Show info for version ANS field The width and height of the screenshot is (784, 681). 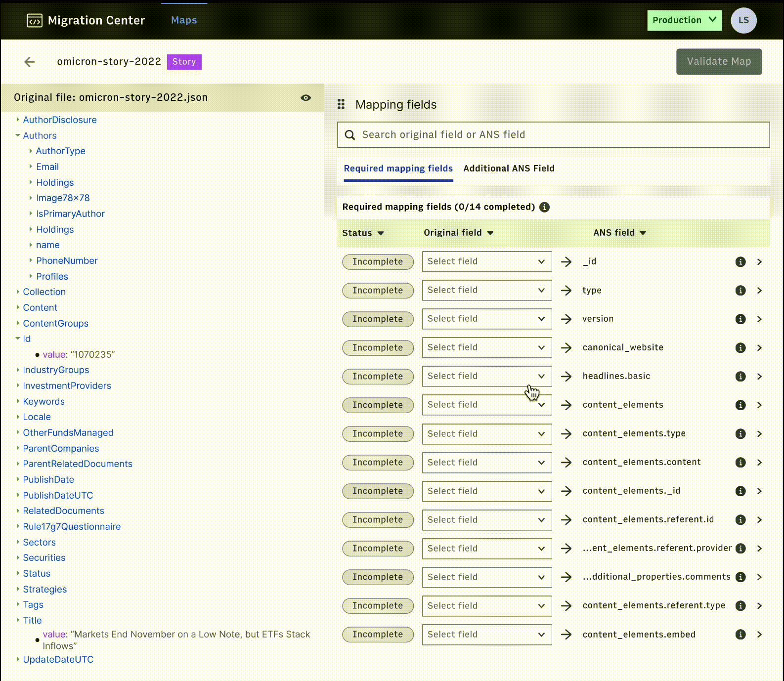740,319
